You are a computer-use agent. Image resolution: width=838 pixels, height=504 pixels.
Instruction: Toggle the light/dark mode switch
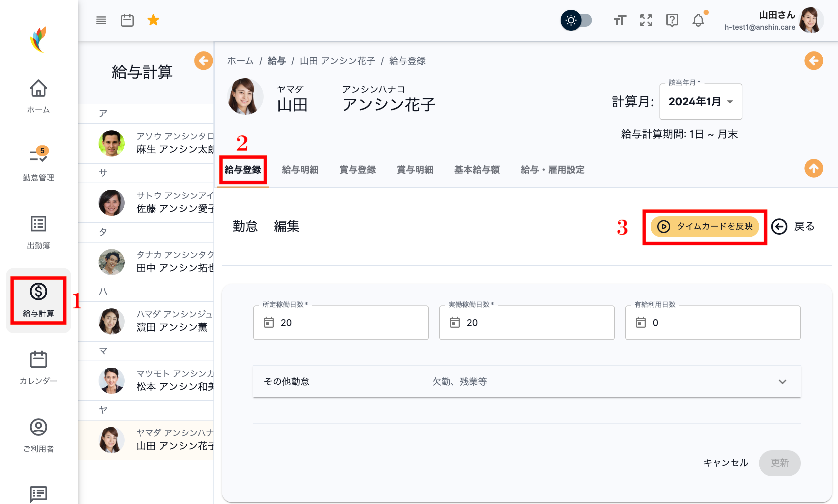(577, 21)
